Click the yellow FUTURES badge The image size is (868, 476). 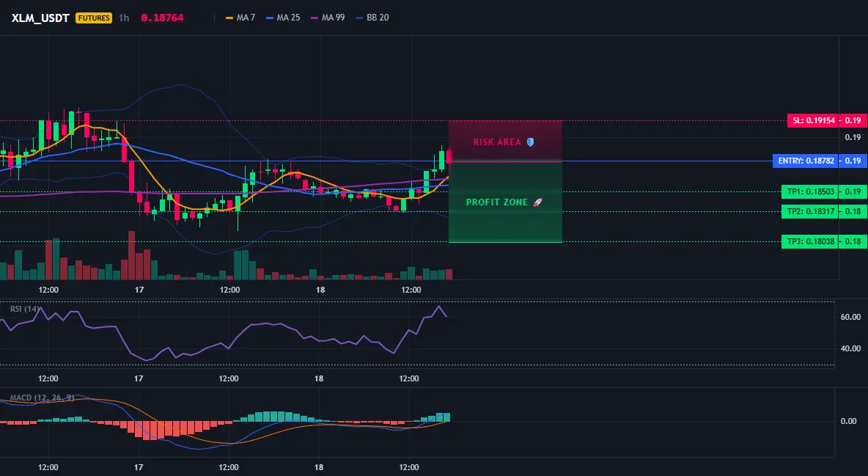point(94,18)
